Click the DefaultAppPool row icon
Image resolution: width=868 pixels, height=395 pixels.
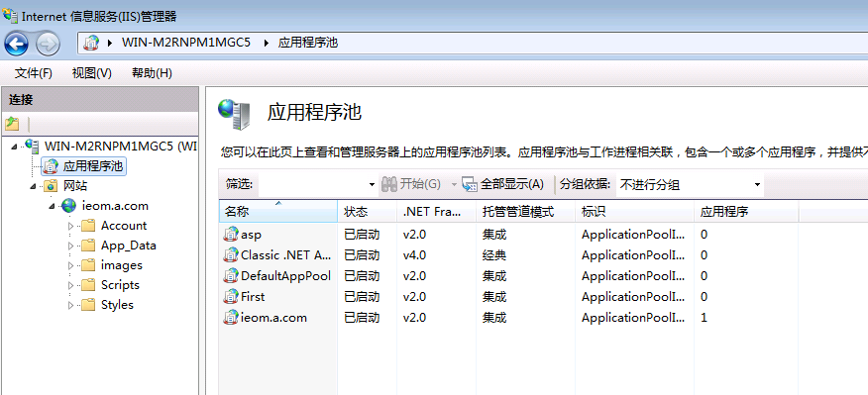pyautogui.click(x=231, y=276)
